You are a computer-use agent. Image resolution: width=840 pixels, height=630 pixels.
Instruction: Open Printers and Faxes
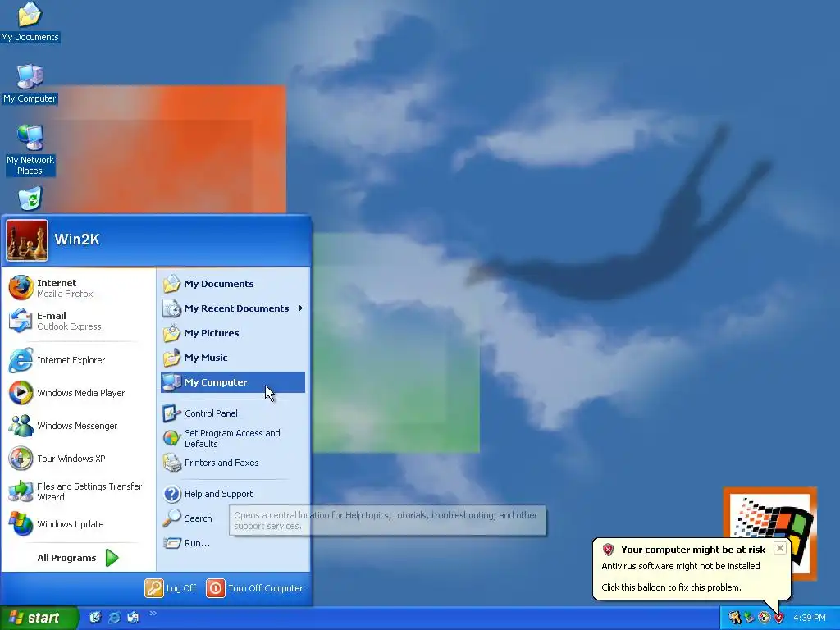click(233, 463)
